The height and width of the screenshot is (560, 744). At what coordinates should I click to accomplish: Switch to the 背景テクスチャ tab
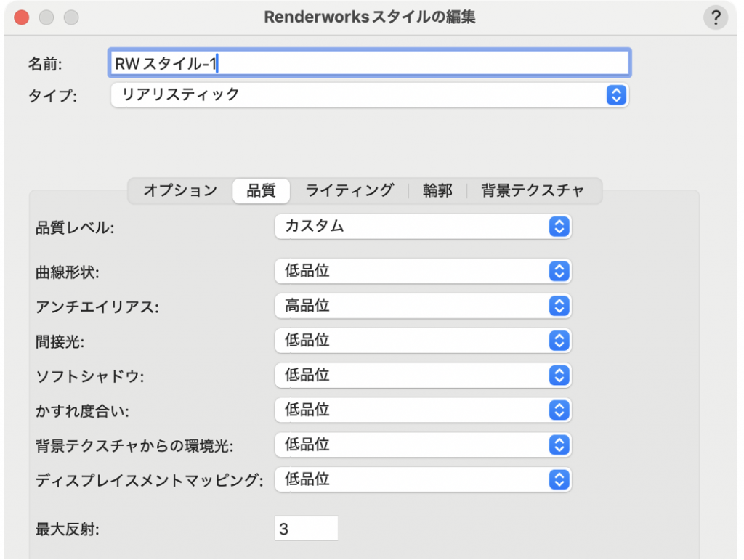pyautogui.click(x=533, y=190)
